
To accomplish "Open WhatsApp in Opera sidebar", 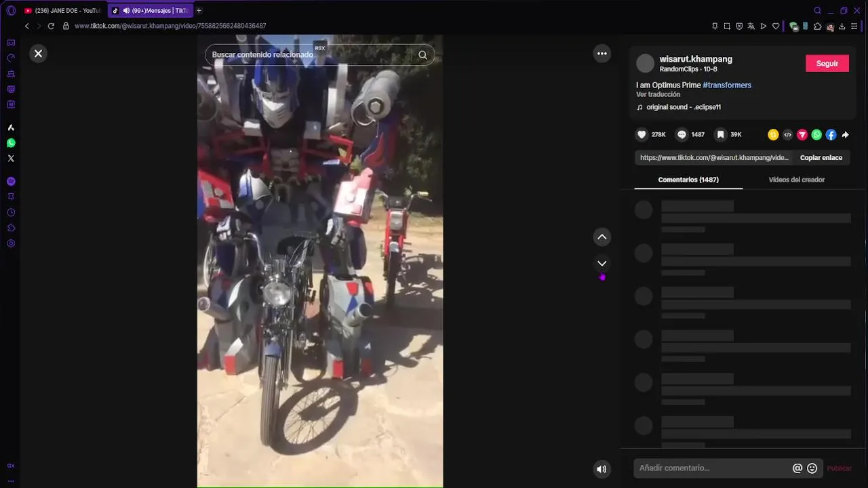I will [x=11, y=143].
